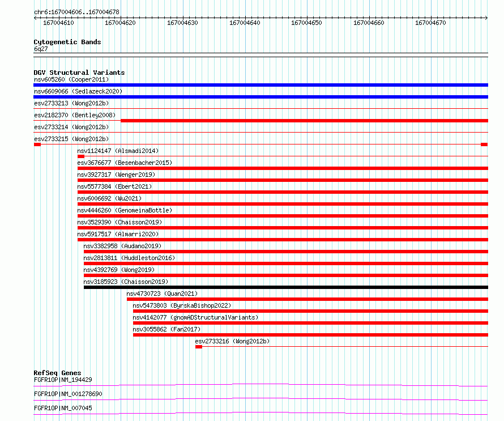Click the DGV Structural Variants track title
The width and height of the screenshot is (504, 421).
pos(79,73)
